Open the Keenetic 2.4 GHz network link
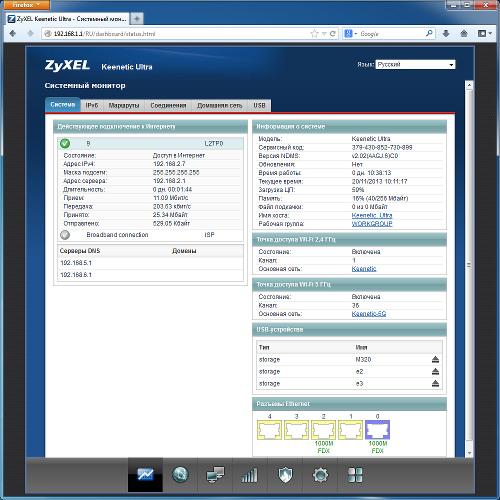 tap(364, 269)
